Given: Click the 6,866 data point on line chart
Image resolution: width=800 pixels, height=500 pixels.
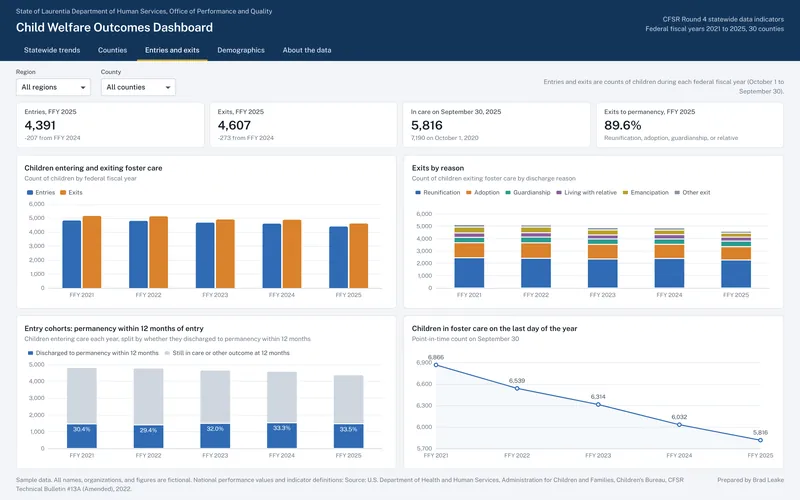Looking at the screenshot, I should pos(436,365).
